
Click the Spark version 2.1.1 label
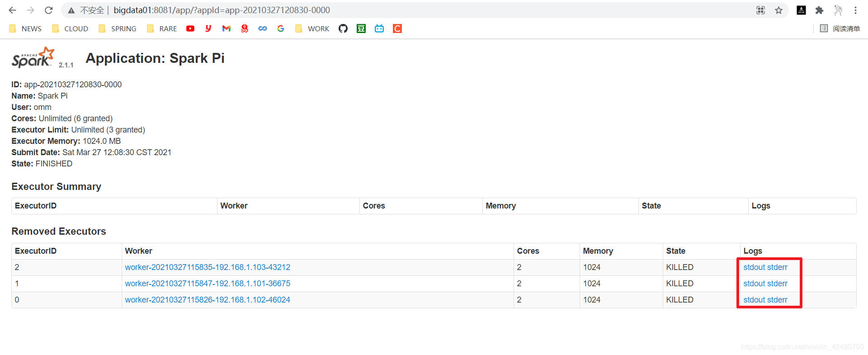pos(66,65)
